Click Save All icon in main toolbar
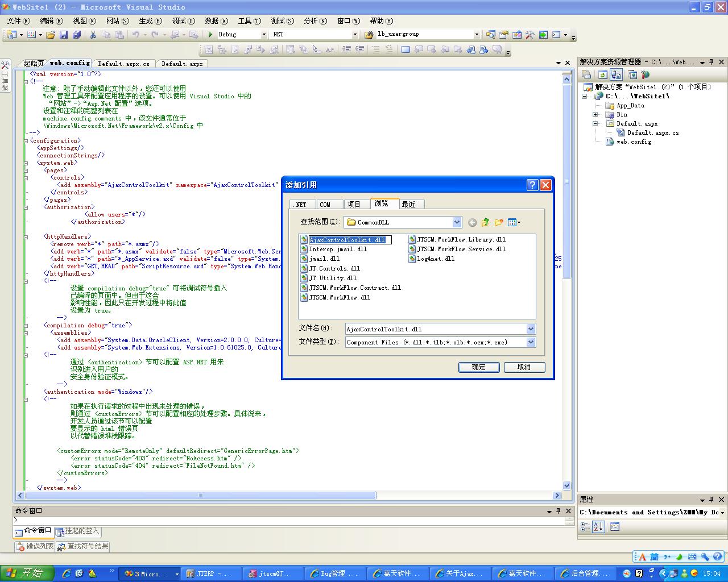This screenshot has width=728, height=582. coord(76,35)
